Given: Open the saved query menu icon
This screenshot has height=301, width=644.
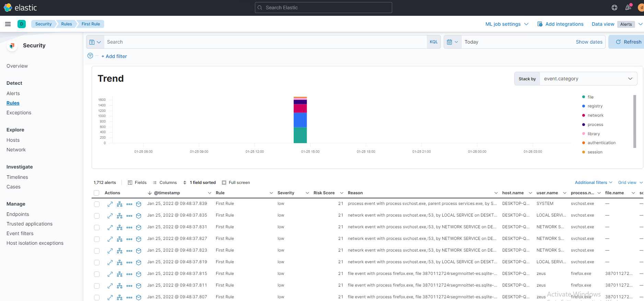Looking at the screenshot, I should (95, 42).
